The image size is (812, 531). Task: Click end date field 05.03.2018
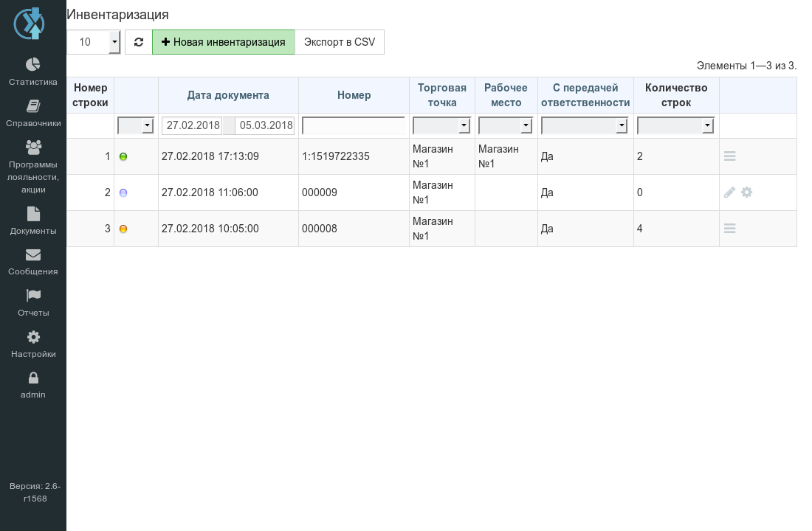pyautogui.click(x=264, y=125)
